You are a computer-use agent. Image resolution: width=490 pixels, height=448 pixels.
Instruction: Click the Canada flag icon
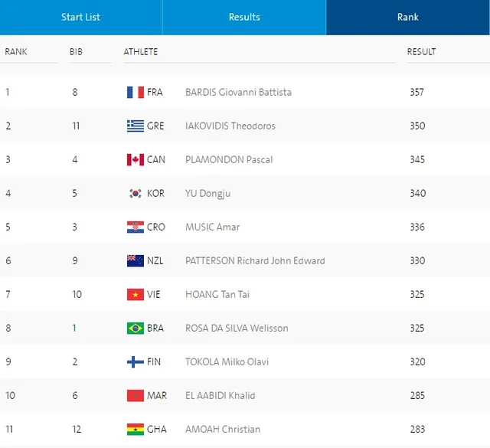[x=136, y=160]
